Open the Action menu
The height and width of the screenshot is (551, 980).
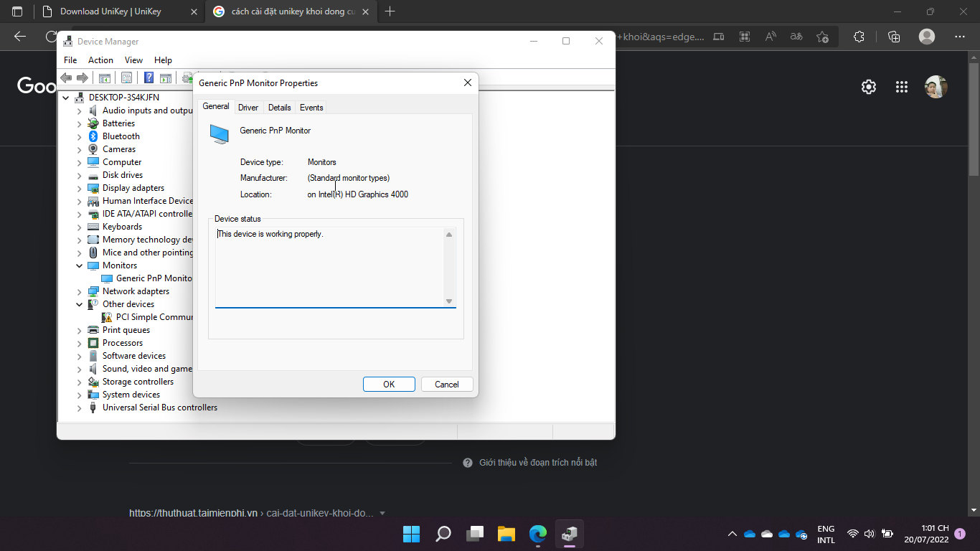100,60
